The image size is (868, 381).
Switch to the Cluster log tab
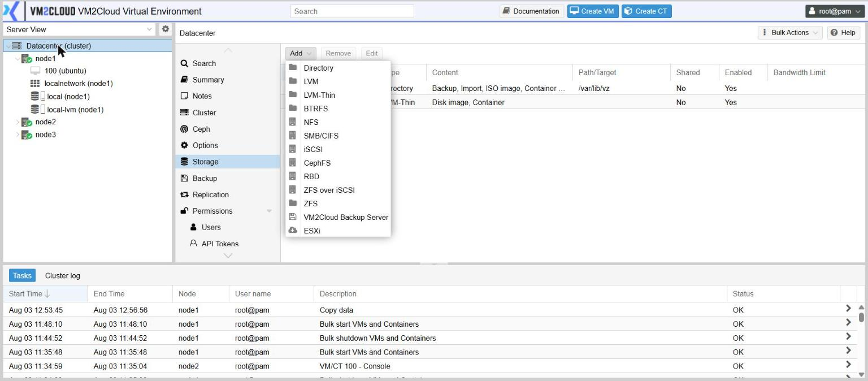click(63, 276)
